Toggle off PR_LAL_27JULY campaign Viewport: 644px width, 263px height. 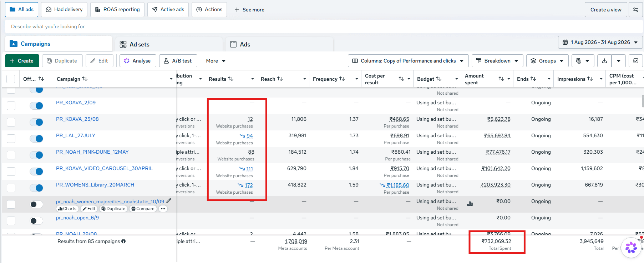(x=36, y=139)
